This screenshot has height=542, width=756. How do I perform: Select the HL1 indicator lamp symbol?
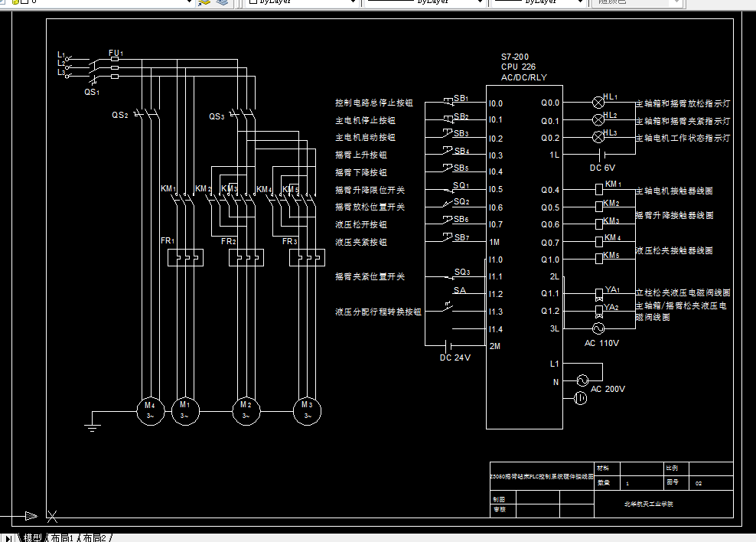coord(598,103)
